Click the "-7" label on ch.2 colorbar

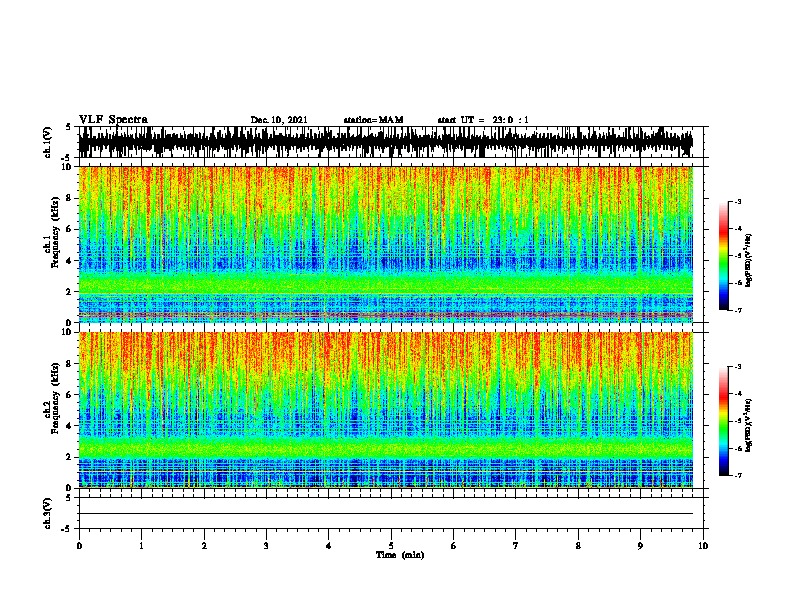click(737, 475)
